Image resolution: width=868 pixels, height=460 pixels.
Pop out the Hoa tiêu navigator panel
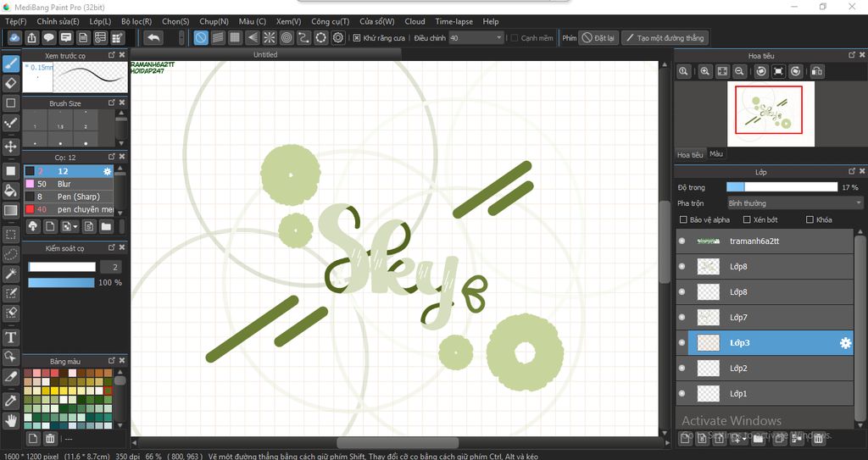tap(852, 55)
